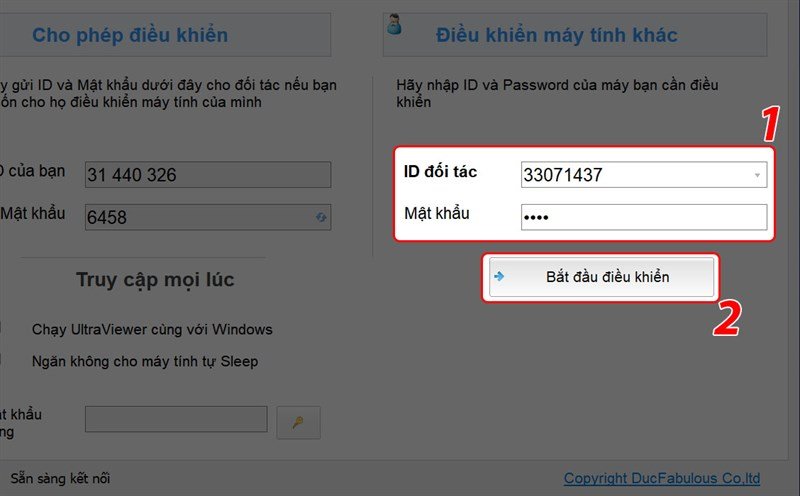The width and height of the screenshot is (800, 496).
Task: Click the bold ID đối tác label
Action: click(440, 172)
